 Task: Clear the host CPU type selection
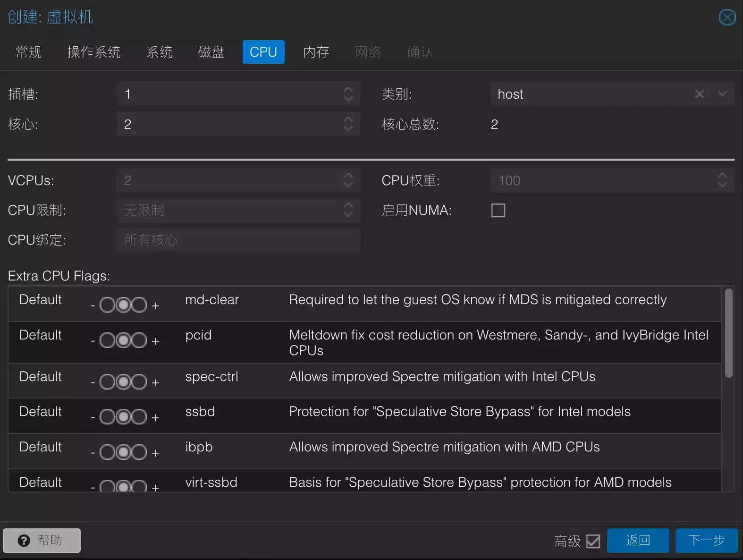[x=699, y=94]
